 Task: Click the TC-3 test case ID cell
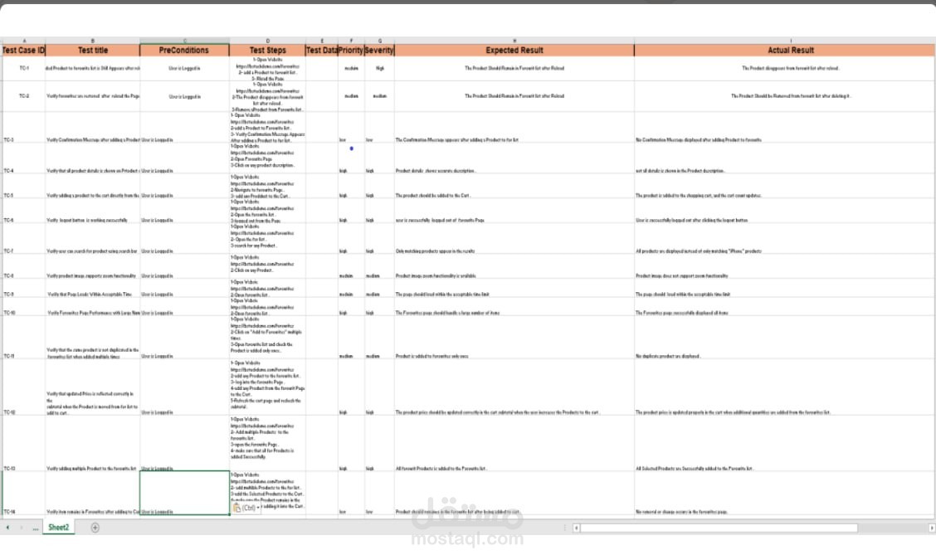pyautogui.click(x=24, y=128)
